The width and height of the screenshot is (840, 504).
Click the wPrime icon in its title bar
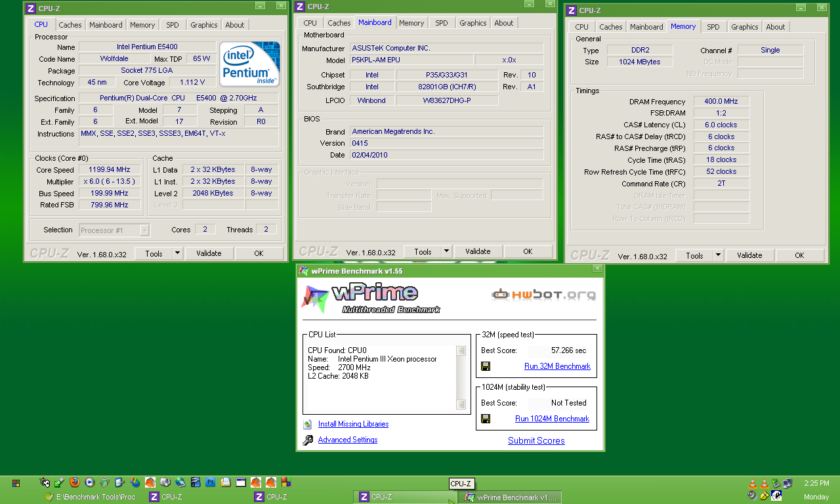tap(304, 271)
